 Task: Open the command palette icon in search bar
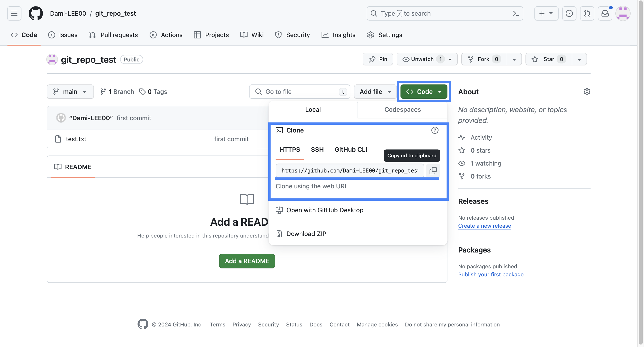[516, 13]
